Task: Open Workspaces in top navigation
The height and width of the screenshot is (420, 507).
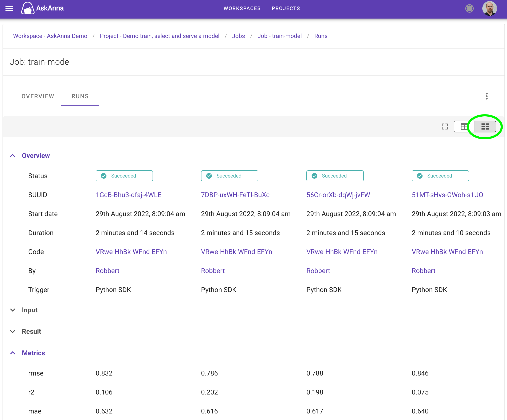Action: (x=242, y=8)
